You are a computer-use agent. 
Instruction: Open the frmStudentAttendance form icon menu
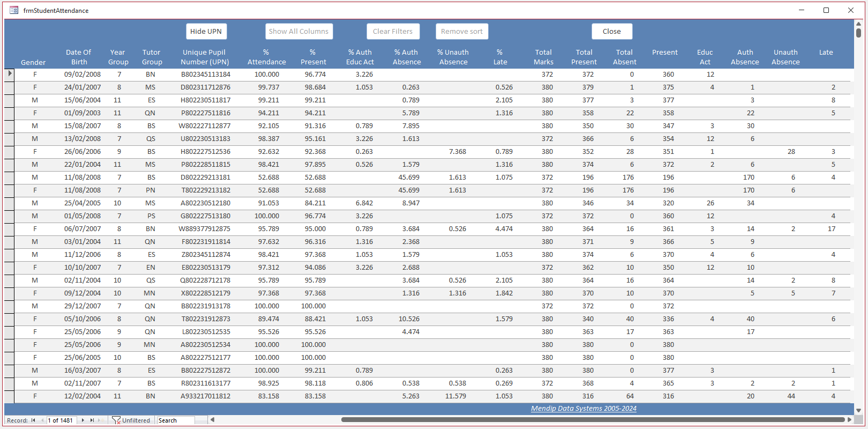14,10
